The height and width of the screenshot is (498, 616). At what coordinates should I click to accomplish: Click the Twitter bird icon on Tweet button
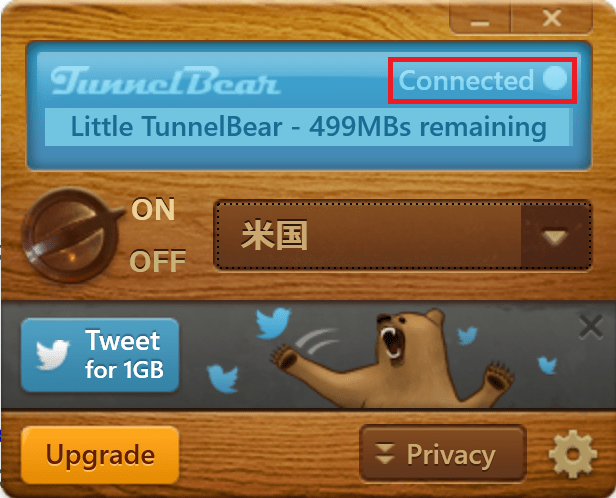53,355
